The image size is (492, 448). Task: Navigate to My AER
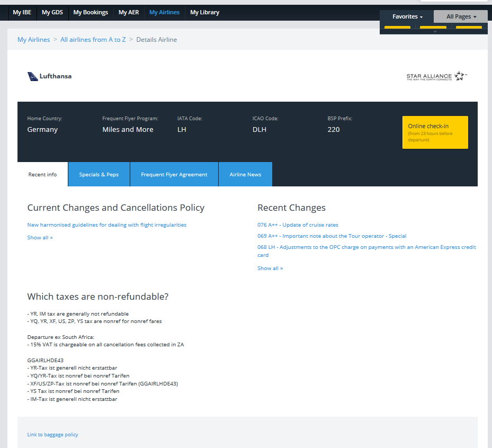point(129,12)
